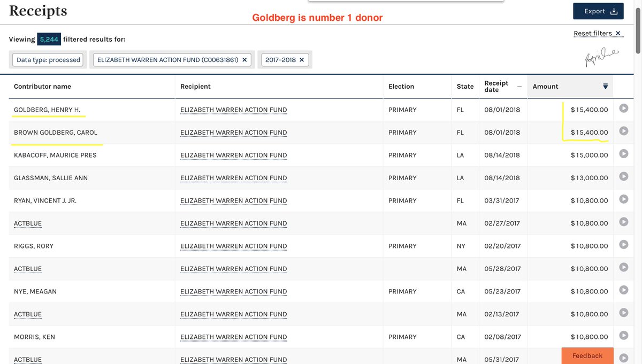Sort by Amount column descending arrow
The height and width of the screenshot is (364, 642).
(605, 86)
